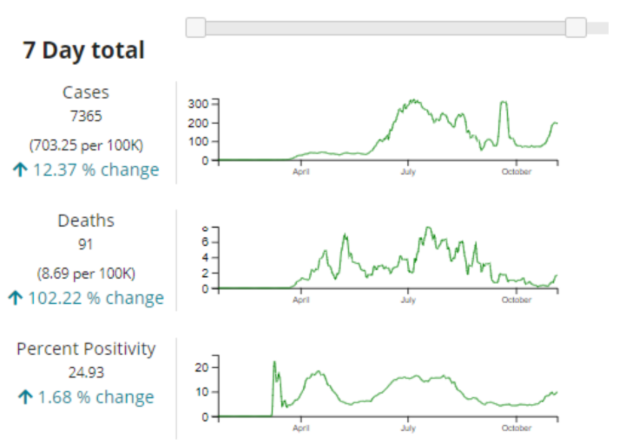This screenshot has width=620, height=445.
Task: Click the 91 deaths count
Action: coord(86,244)
